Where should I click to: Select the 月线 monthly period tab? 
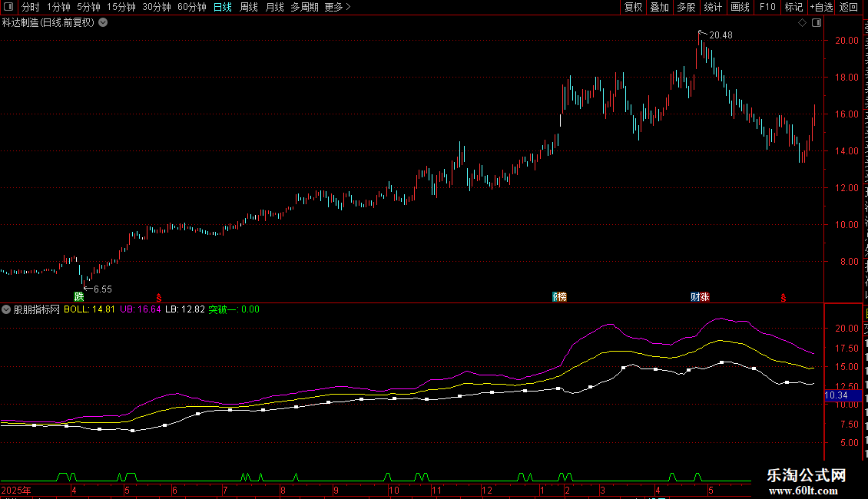pos(274,7)
